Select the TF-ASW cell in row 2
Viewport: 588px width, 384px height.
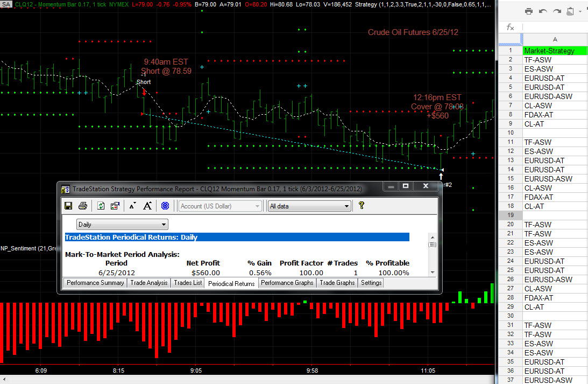(555, 60)
